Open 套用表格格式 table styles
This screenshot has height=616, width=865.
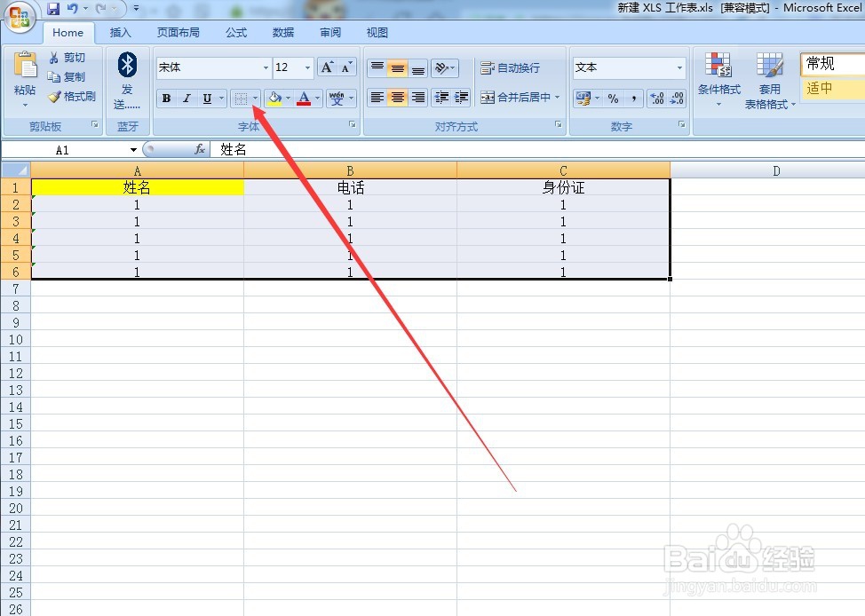point(770,81)
